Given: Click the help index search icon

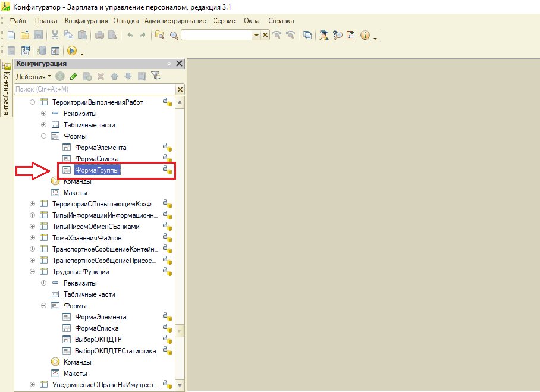Looking at the screenshot, I should (x=338, y=35).
